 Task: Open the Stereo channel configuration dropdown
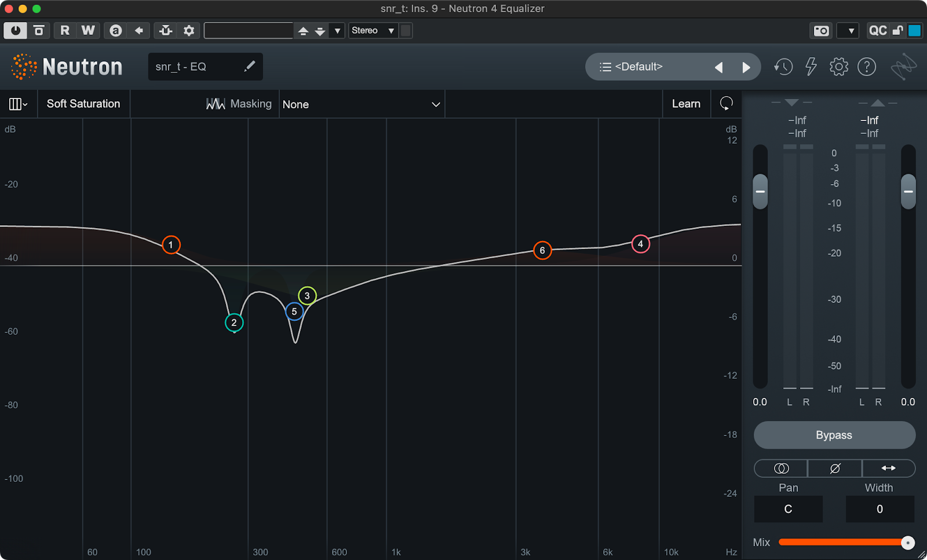coord(373,31)
